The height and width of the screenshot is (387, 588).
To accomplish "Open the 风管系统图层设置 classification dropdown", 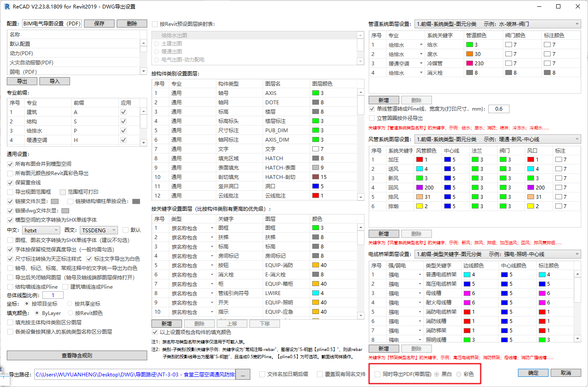I will (x=577, y=139).
